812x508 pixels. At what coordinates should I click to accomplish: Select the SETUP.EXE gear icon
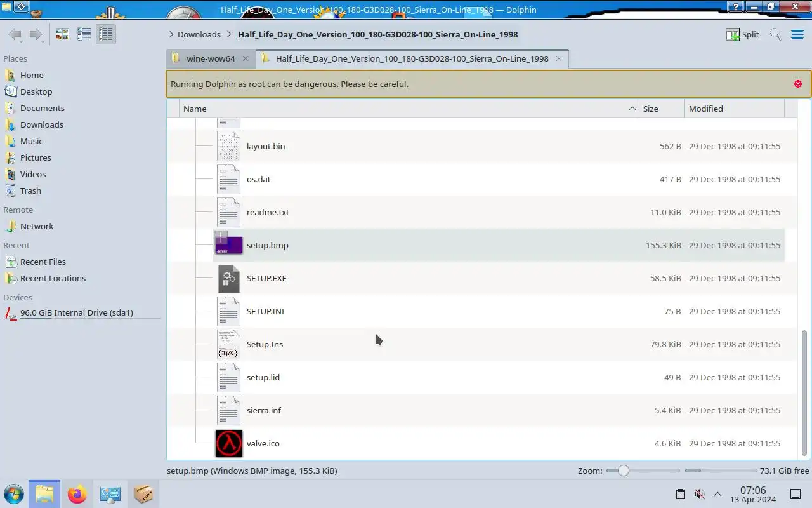pos(228,278)
